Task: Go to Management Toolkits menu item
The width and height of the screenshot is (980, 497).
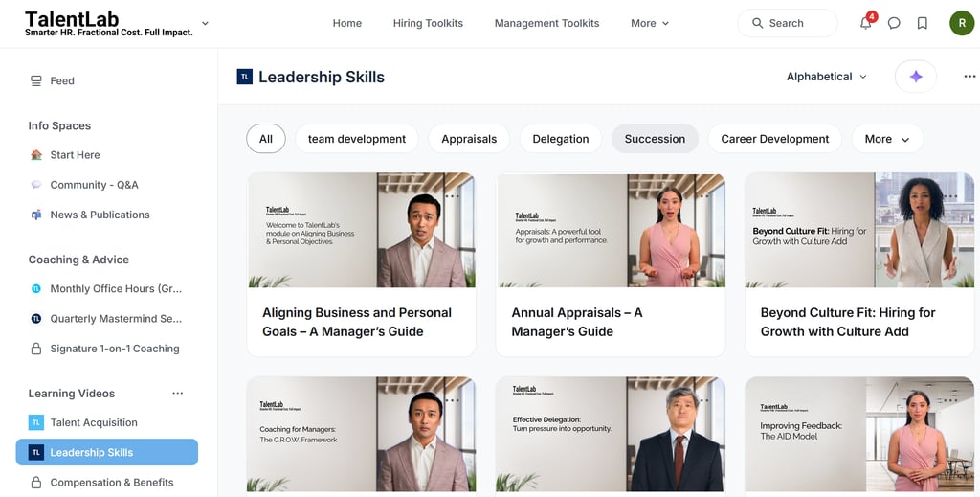Action: coord(546,23)
